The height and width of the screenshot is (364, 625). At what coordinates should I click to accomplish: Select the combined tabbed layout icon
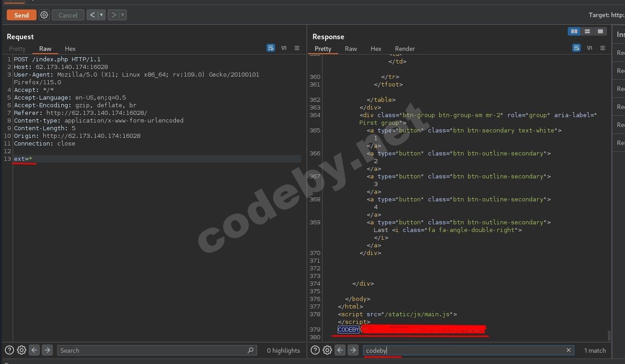[x=600, y=31]
